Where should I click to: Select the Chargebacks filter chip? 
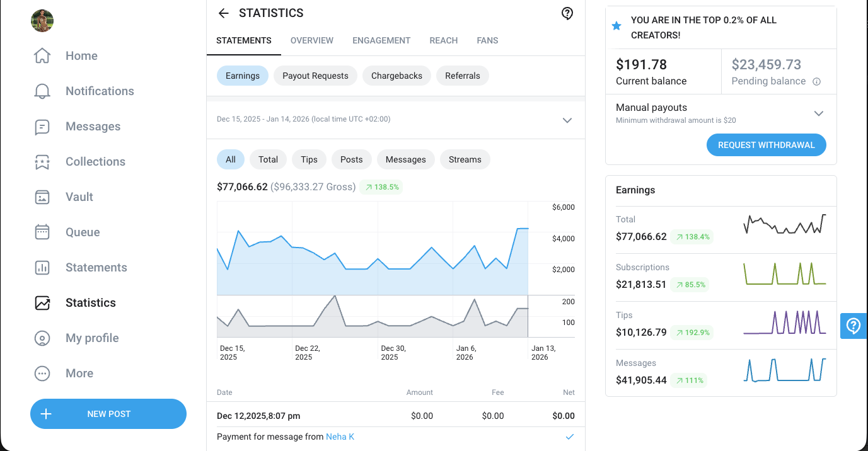pos(396,76)
